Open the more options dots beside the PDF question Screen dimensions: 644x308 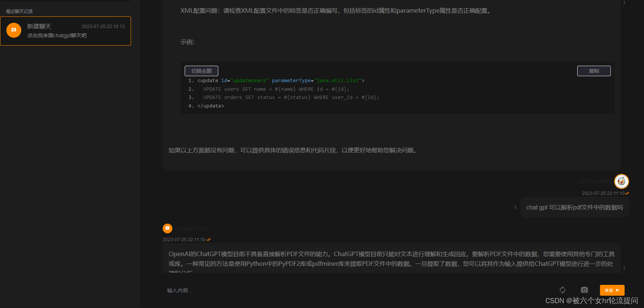(515, 207)
